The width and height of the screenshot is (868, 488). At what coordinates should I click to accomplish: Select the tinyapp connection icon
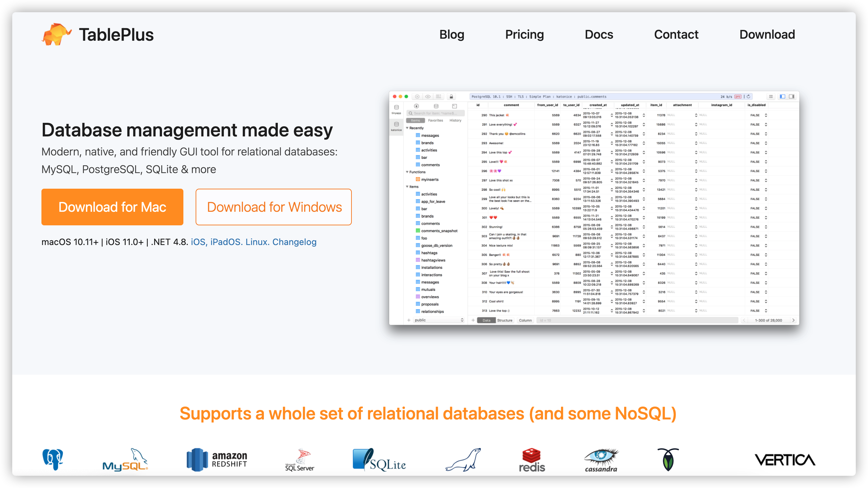coord(396,109)
